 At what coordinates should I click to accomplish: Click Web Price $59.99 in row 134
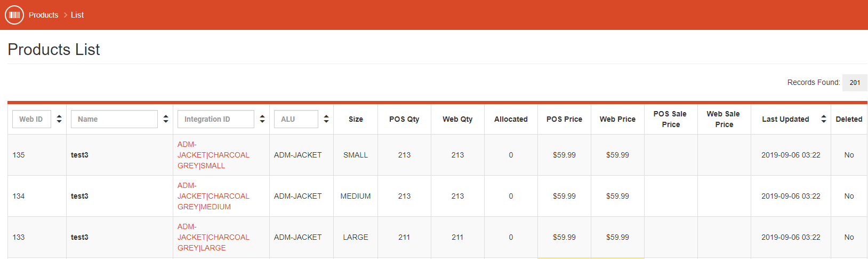coord(617,196)
